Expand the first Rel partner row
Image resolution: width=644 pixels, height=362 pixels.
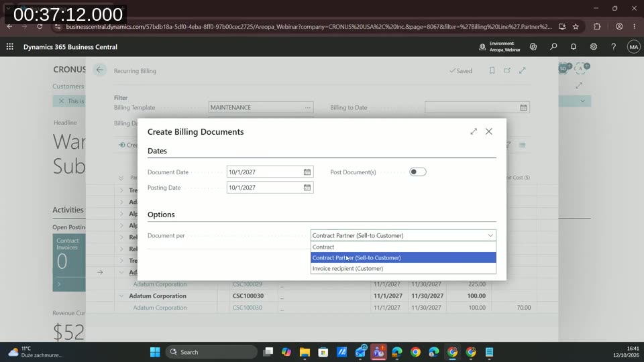121,237
